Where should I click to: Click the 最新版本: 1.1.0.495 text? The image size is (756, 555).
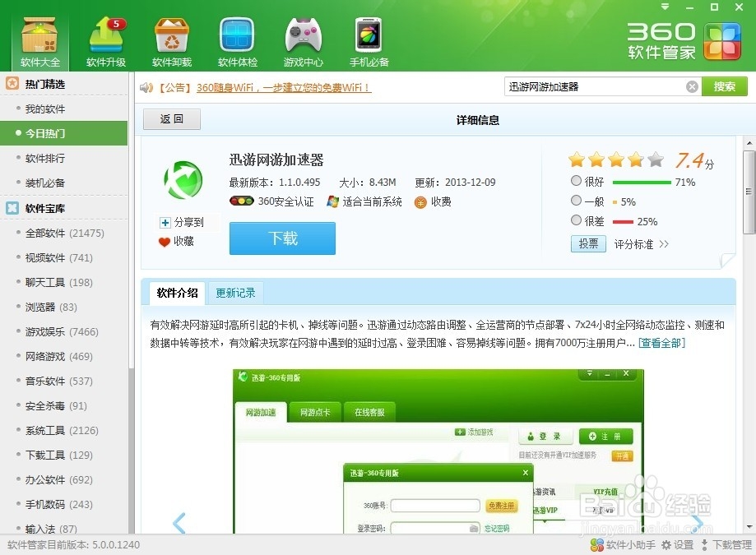pyautogui.click(x=274, y=183)
